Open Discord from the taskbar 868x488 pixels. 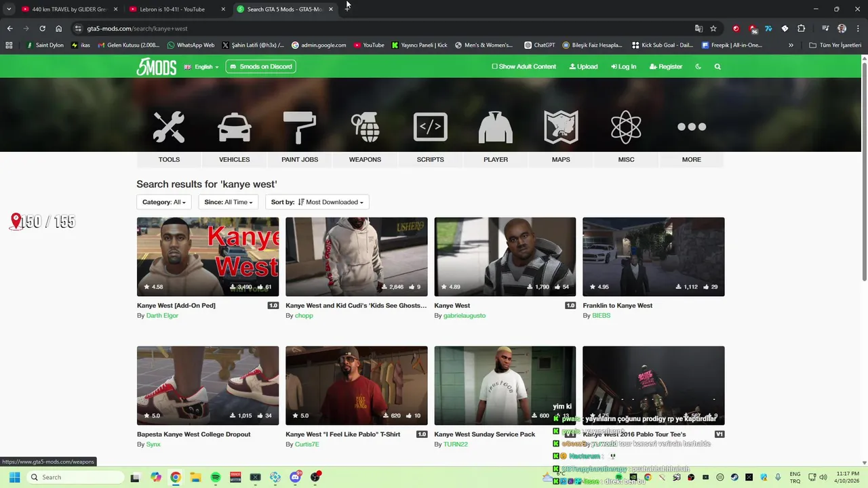[295, 477]
